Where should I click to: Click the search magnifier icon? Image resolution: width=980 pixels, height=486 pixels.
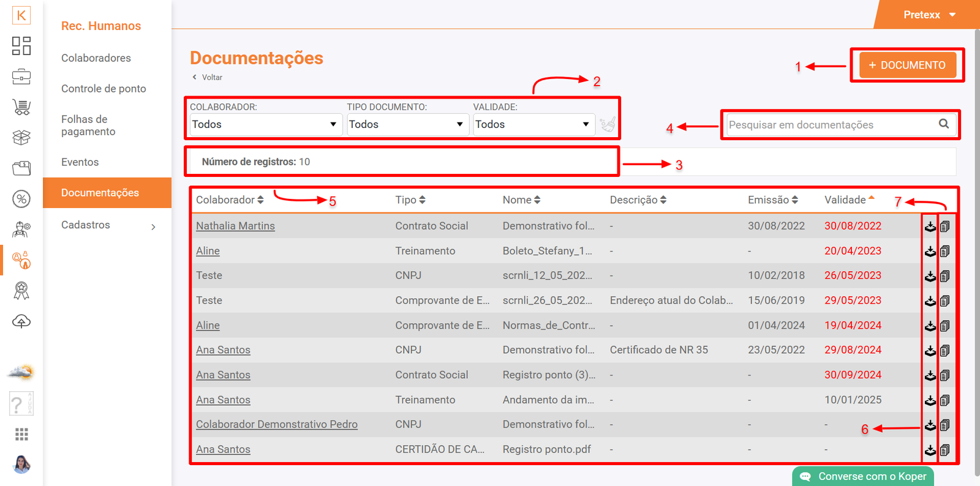(944, 124)
